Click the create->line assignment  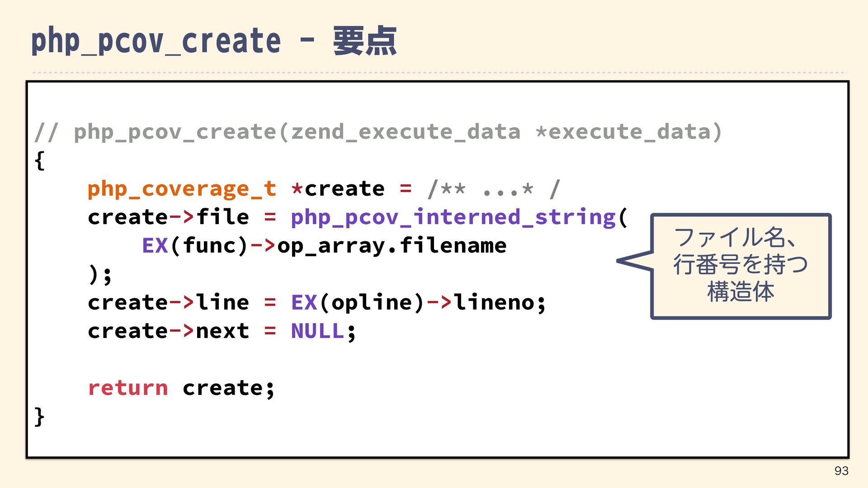click(x=168, y=303)
